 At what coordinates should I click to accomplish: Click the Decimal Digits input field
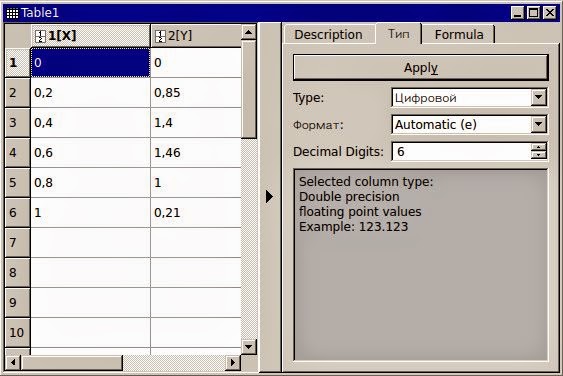tap(461, 151)
